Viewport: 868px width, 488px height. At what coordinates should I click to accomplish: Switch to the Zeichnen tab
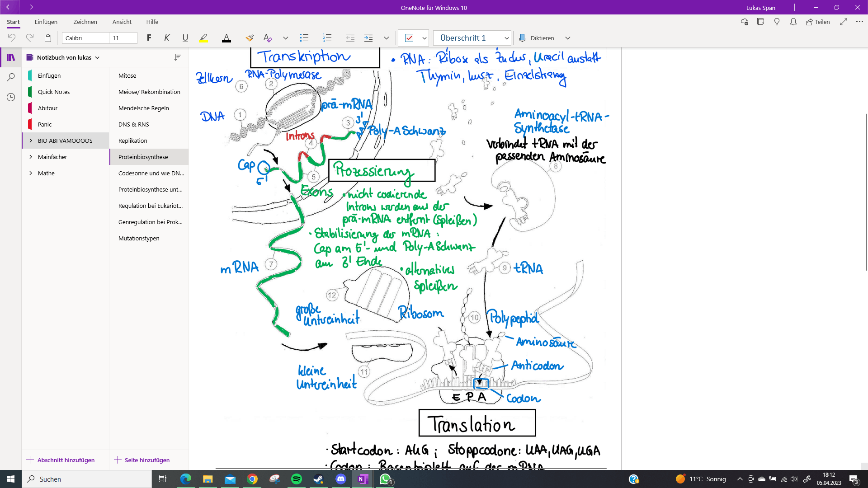pos(85,22)
